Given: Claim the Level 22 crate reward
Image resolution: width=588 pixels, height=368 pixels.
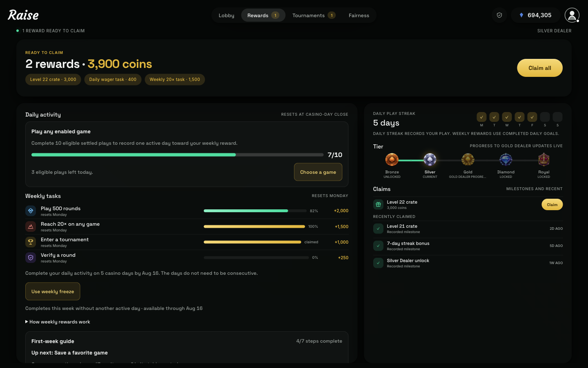Looking at the screenshot, I should pyautogui.click(x=552, y=204).
